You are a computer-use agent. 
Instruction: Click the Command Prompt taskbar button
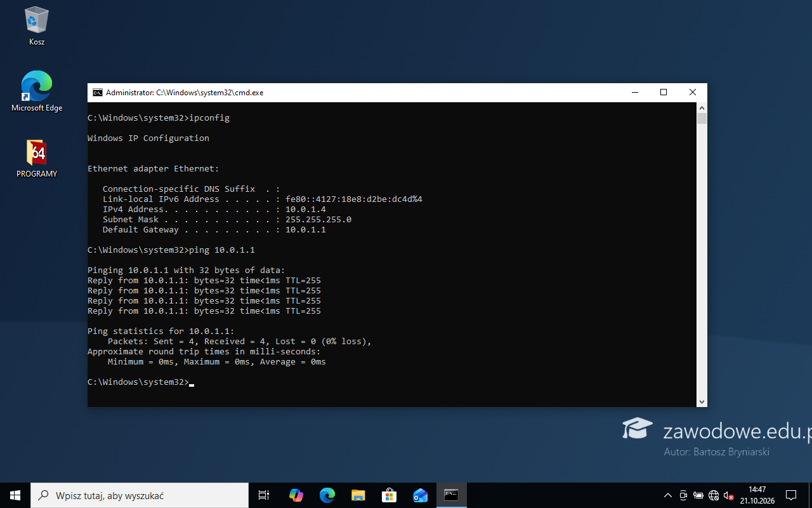click(x=451, y=495)
